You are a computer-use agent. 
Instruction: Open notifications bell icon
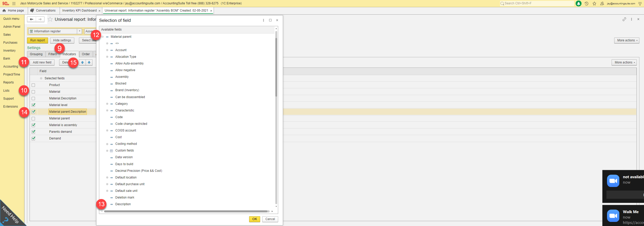578,4
